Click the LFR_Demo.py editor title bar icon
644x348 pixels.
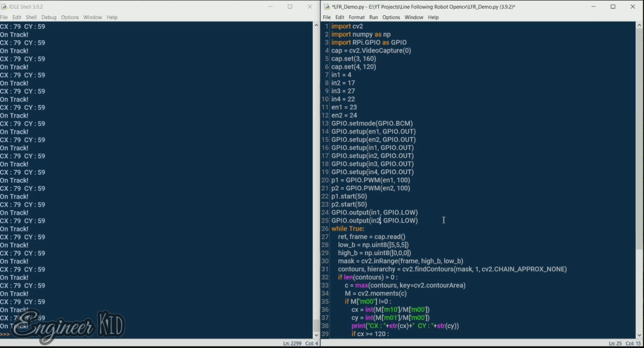327,7
